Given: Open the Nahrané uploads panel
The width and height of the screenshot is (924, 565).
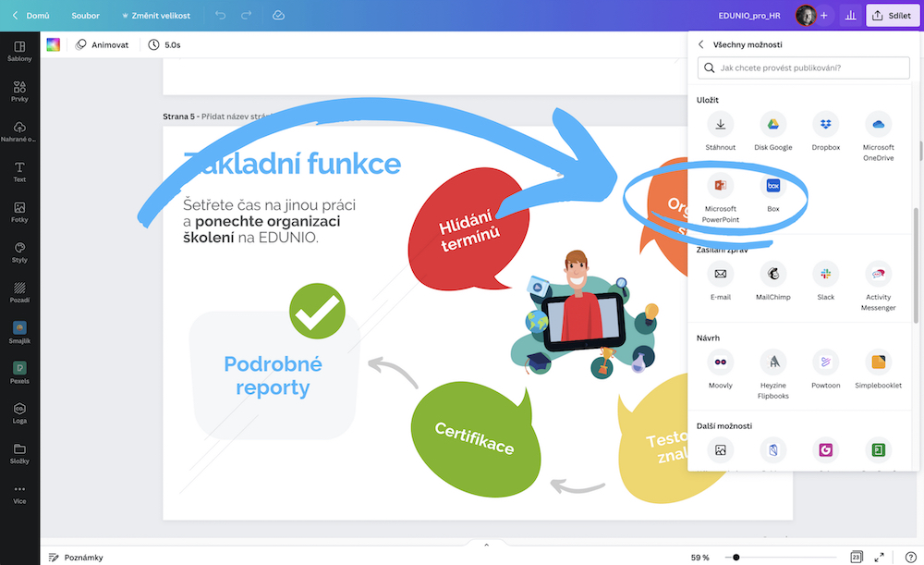Looking at the screenshot, I should coord(19,131).
